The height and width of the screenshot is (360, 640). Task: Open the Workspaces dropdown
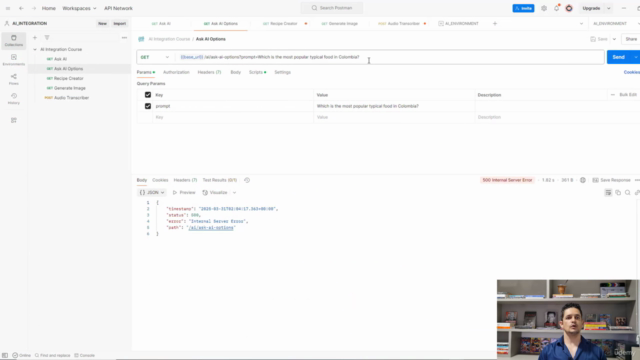click(x=79, y=8)
